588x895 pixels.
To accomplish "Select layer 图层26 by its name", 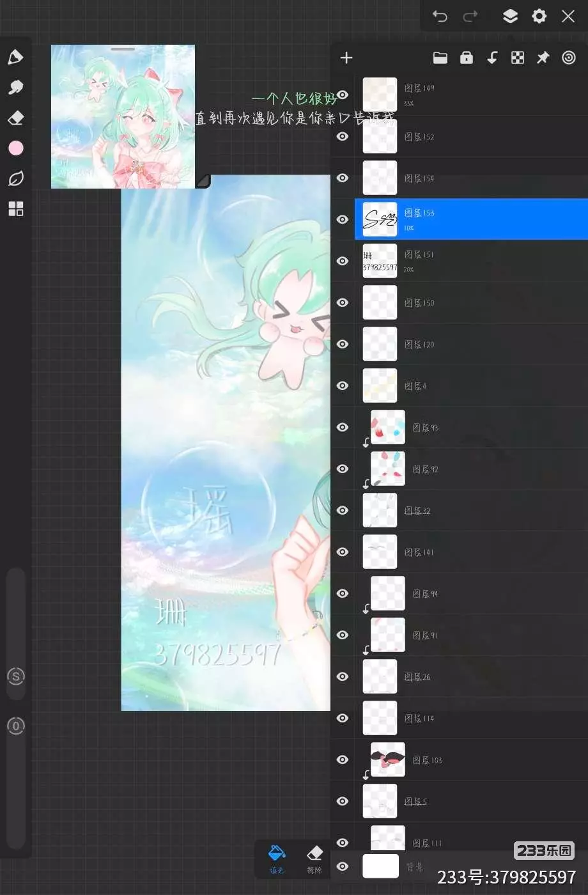I will click(x=417, y=677).
